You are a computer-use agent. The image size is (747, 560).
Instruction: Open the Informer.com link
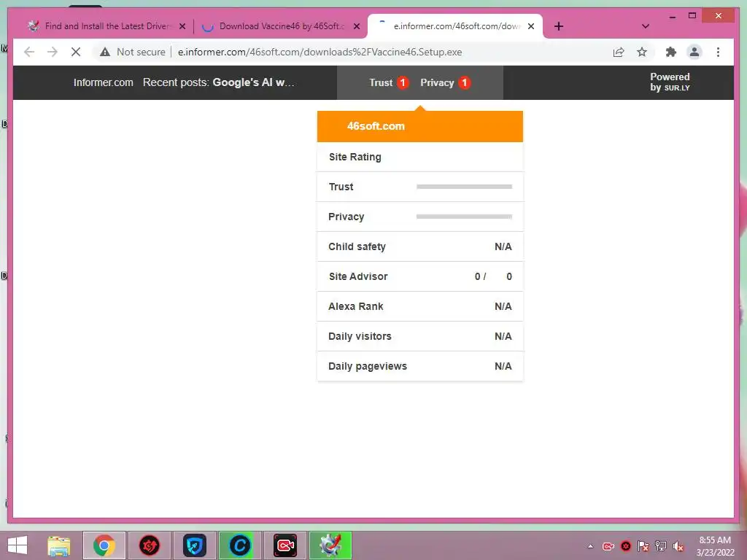[x=104, y=82]
